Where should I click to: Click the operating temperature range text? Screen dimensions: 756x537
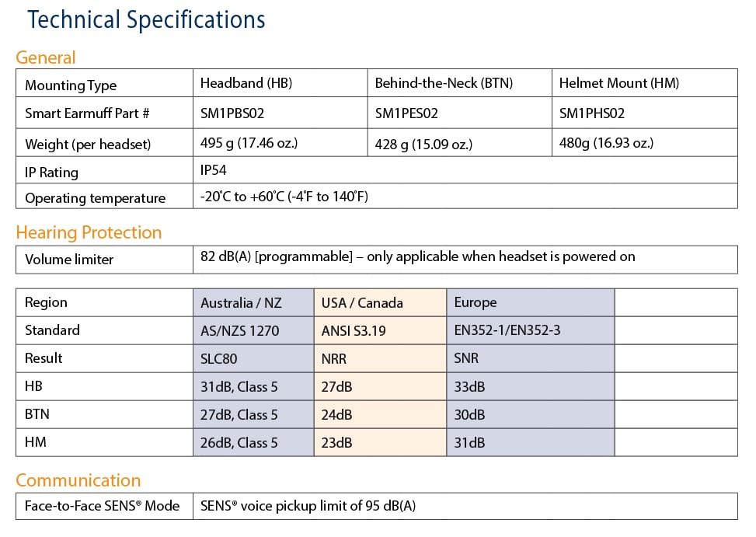coord(284,196)
